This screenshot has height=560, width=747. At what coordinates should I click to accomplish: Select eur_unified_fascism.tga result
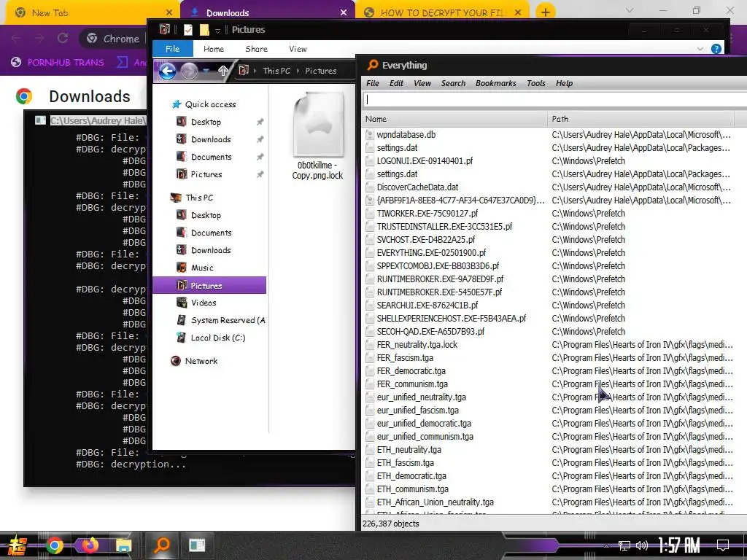[x=418, y=411]
